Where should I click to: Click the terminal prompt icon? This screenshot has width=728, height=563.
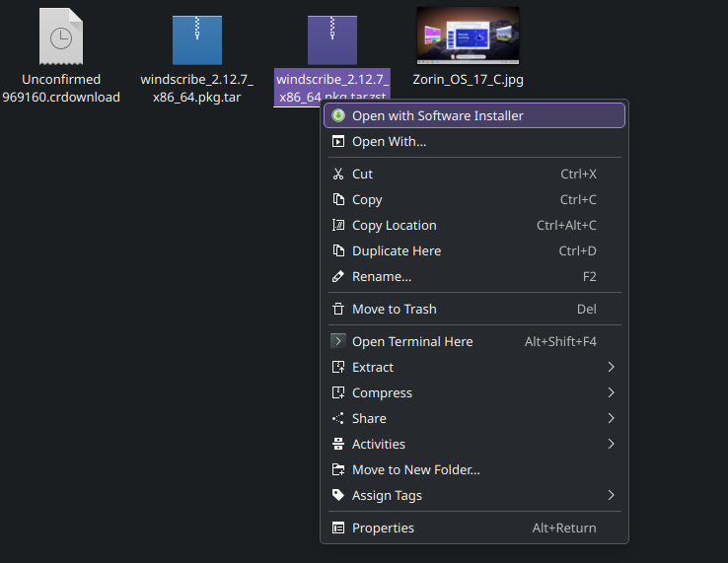click(x=338, y=341)
